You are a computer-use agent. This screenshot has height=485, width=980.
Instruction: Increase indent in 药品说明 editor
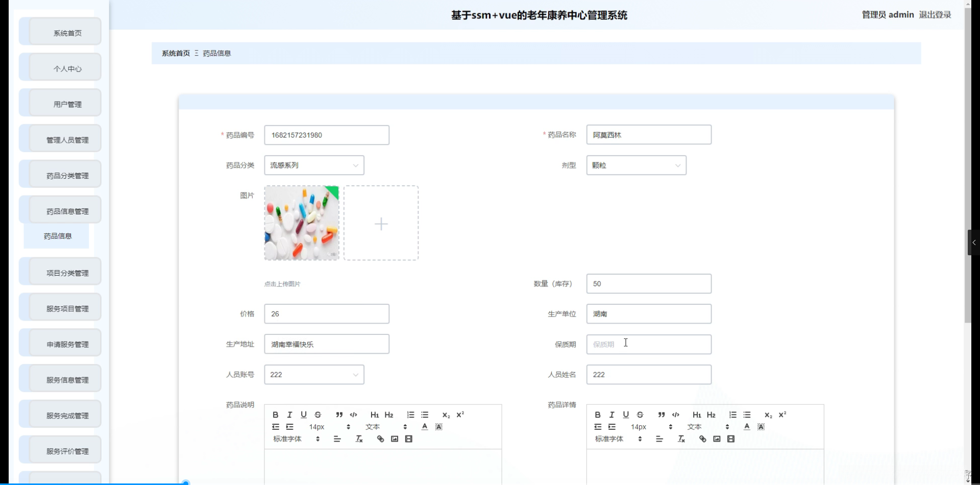pos(290,427)
